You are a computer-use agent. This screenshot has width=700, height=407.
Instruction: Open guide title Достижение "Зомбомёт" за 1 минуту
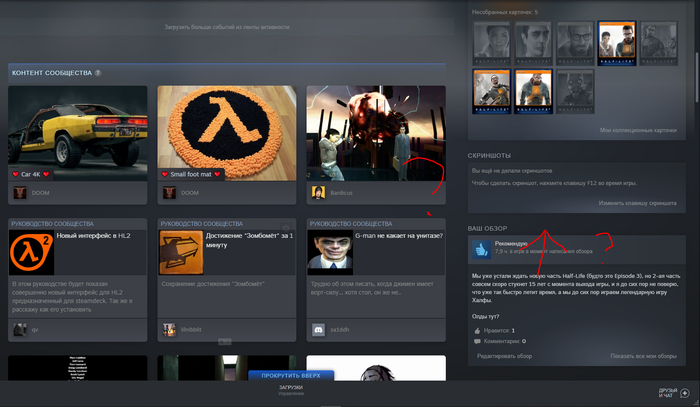(249, 240)
